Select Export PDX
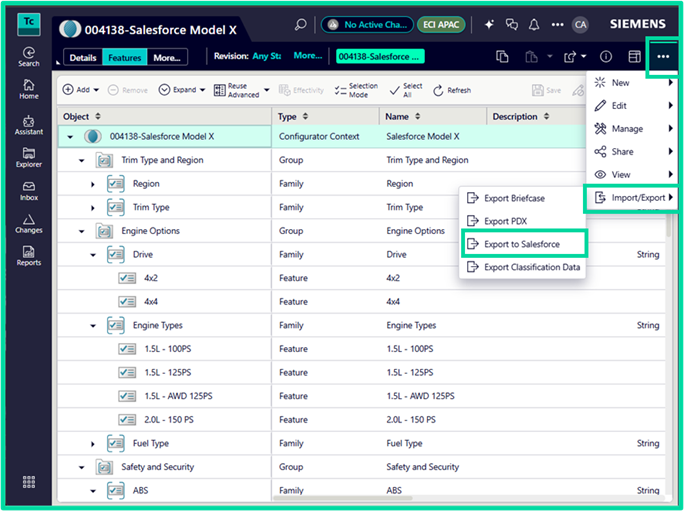 [x=523, y=221]
